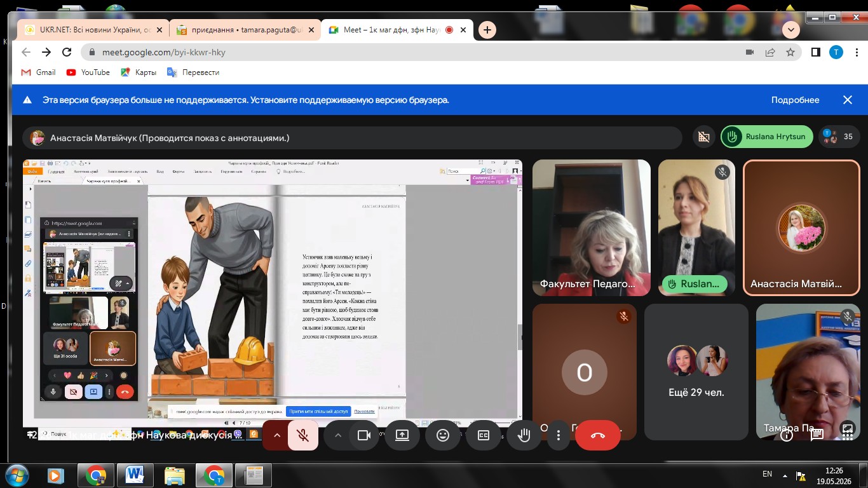Open the document viewer taskbar icon

point(254,475)
